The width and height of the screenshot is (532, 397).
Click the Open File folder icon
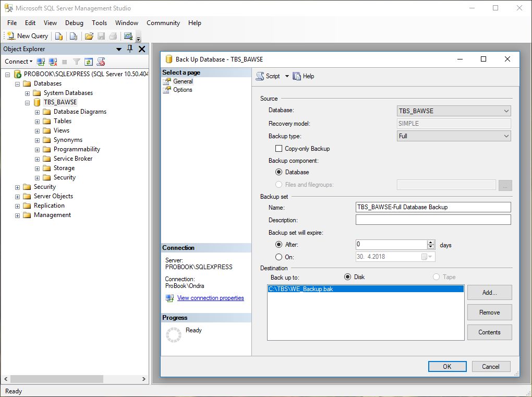89,36
